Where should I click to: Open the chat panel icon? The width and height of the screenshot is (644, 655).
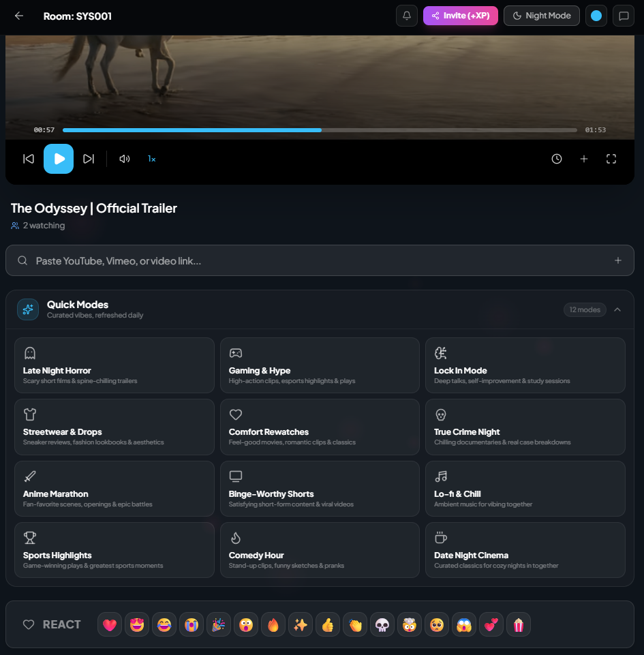tap(623, 15)
